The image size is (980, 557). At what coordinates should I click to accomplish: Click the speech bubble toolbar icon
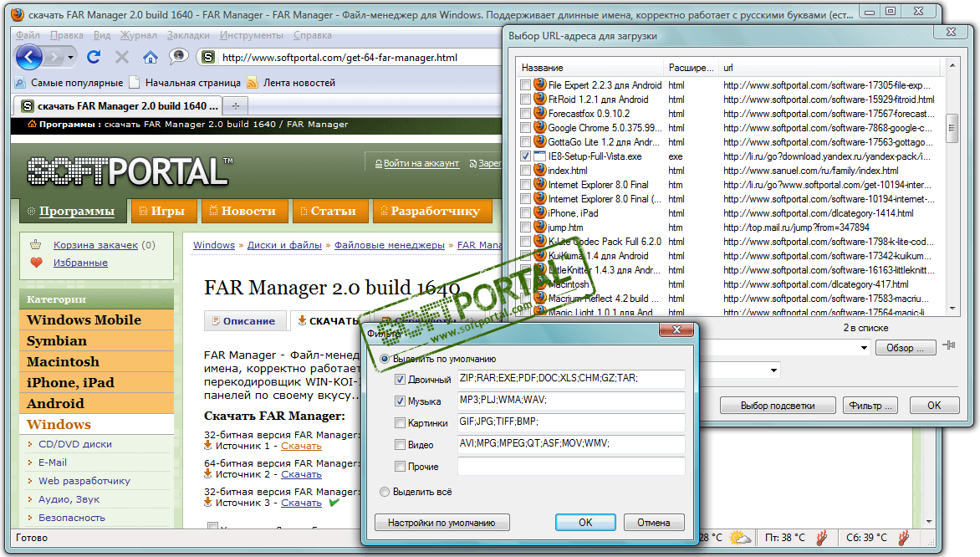[x=178, y=57]
